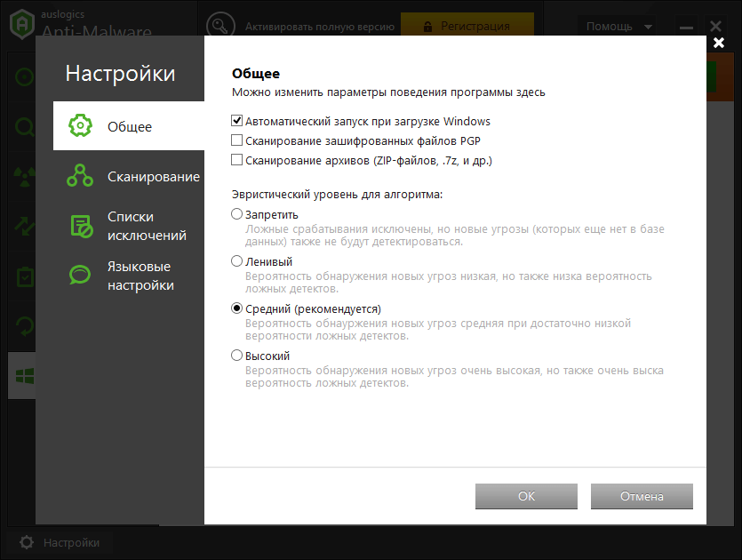Viewport: 742px width, 560px height.
Task: Click the Auslogics shield logo icon
Action: click(x=22, y=24)
